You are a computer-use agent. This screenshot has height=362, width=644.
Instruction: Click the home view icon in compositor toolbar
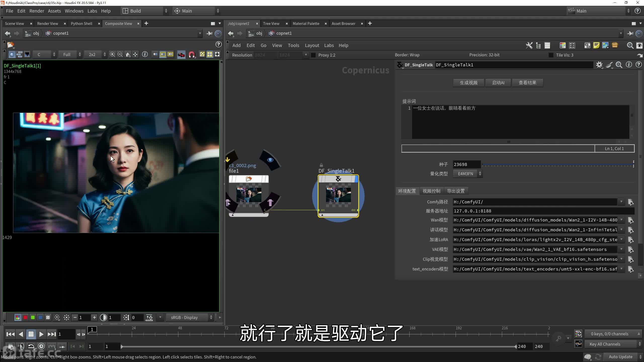(128, 55)
